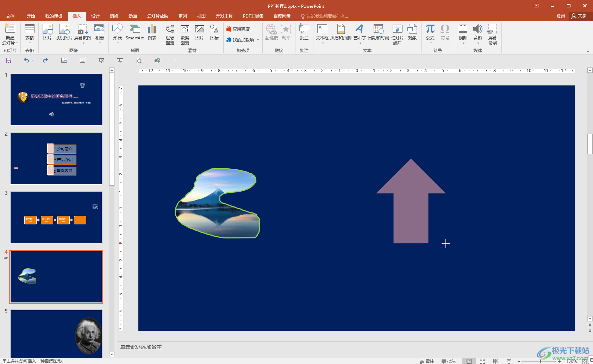Open the PDF工具集 tab

pos(253,16)
